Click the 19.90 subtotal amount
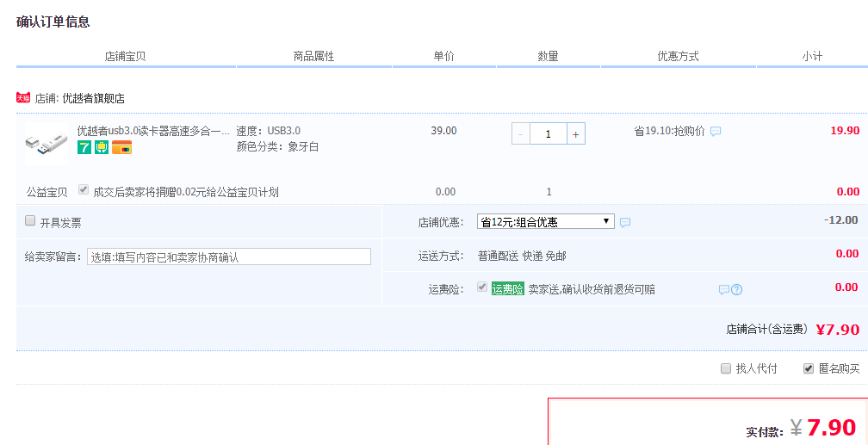 pos(845,131)
